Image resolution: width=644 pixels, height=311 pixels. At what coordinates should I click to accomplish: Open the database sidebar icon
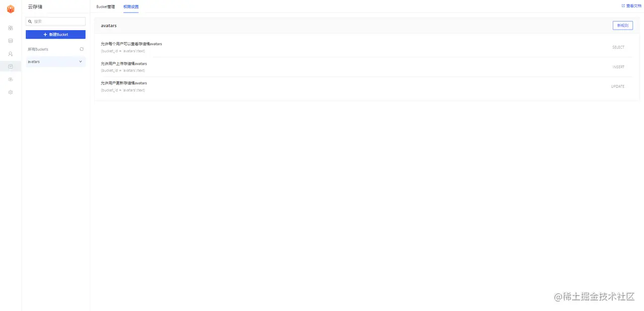pyautogui.click(x=11, y=41)
